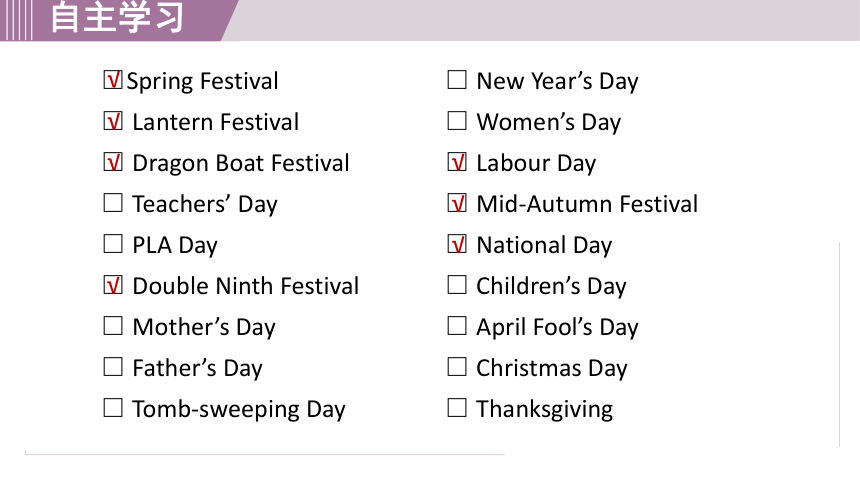Tick the New Year's Day checkbox

(x=457, y=80)
